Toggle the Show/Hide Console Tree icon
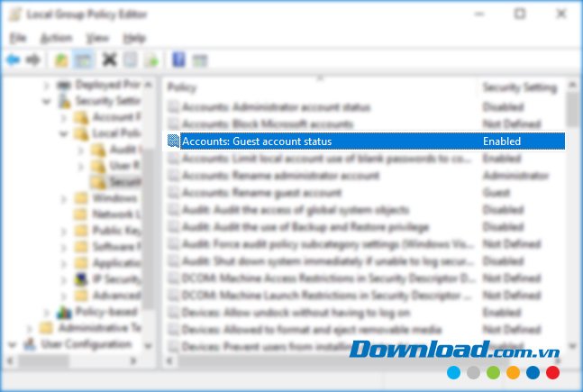 point(84,59)
